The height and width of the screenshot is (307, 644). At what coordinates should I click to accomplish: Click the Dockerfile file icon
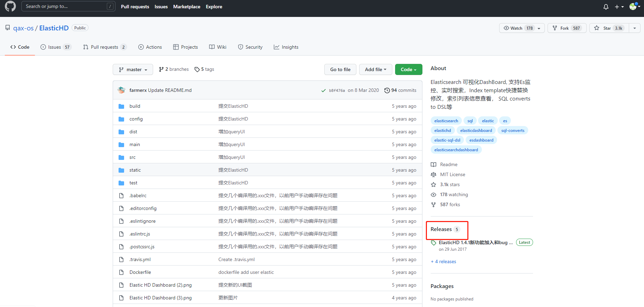[x=121, y=272]
